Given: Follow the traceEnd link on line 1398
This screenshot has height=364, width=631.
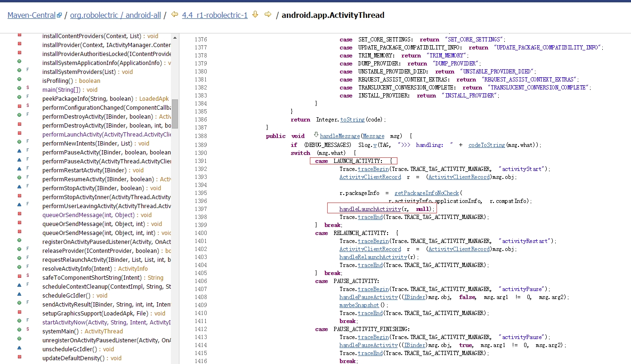Looking at the screenshot, I should [370, 217].
